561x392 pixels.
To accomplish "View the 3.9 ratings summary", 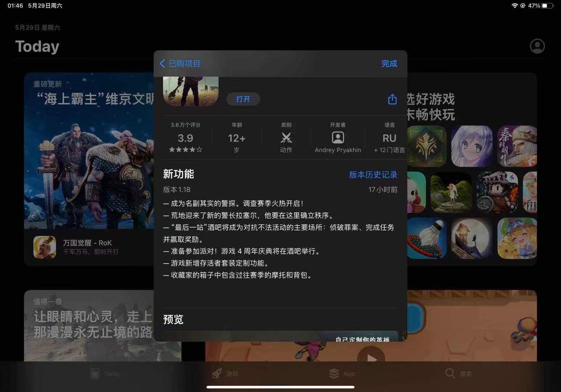I will coord(185,138).
